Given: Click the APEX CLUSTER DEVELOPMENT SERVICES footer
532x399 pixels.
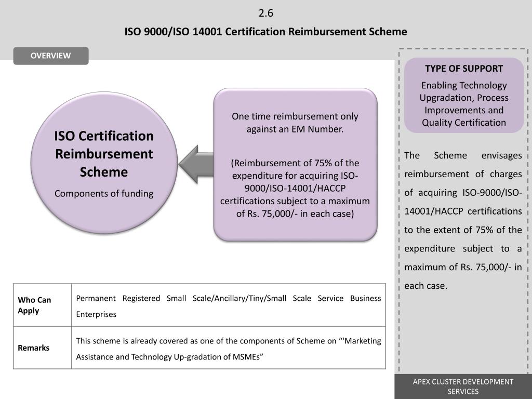Looking at the screenshot, I should pos(463,387).
